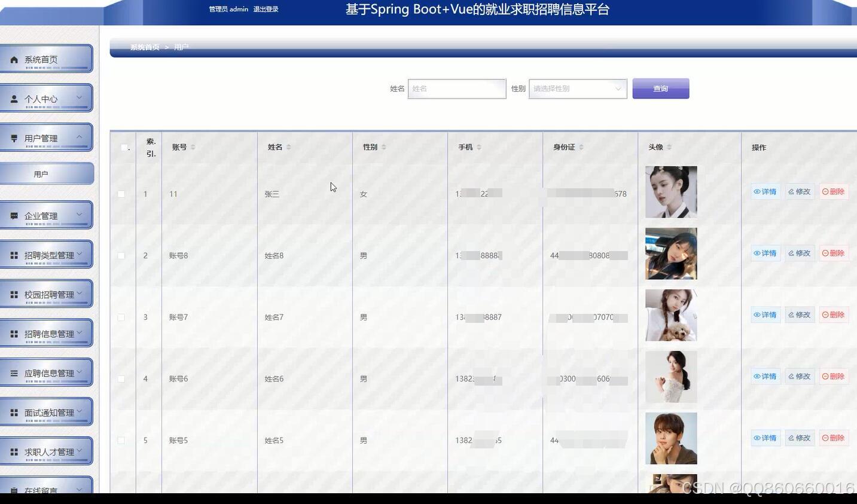Click 删除 for user 张三
The height and width of the screenshot is (504, 857).
point(834,192)
